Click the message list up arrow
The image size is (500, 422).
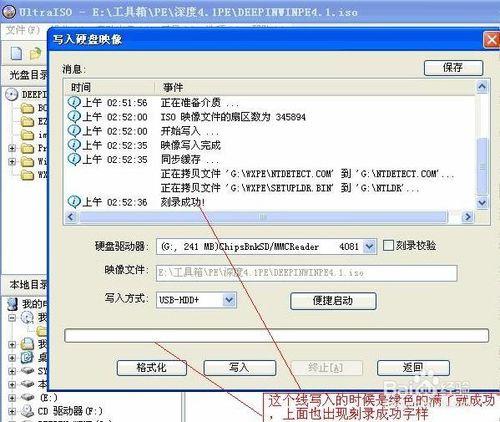482,87
